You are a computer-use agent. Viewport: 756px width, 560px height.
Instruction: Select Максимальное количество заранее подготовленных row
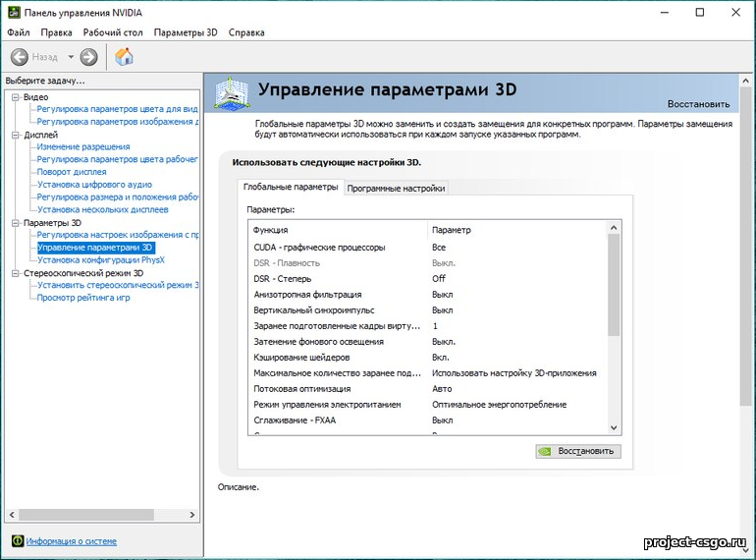click(426, 373)
